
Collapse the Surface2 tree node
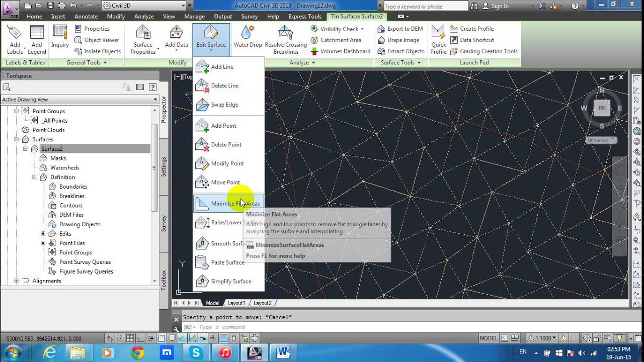pyautogui.click(x=25, y=149)
